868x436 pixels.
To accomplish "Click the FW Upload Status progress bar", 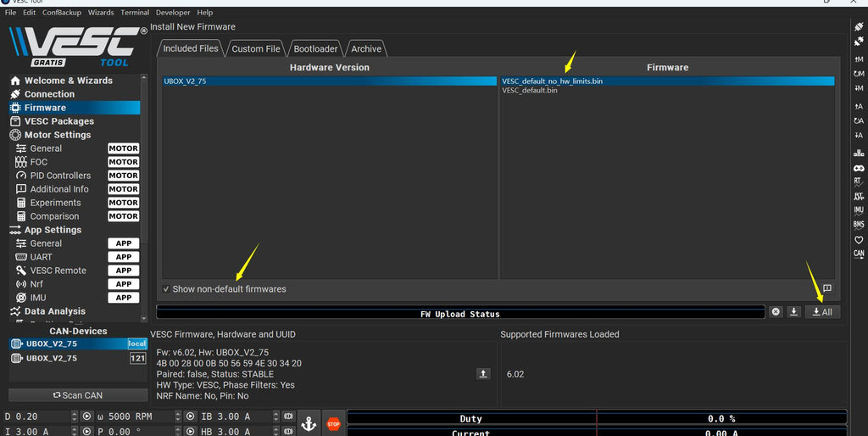I will point(460,314).
